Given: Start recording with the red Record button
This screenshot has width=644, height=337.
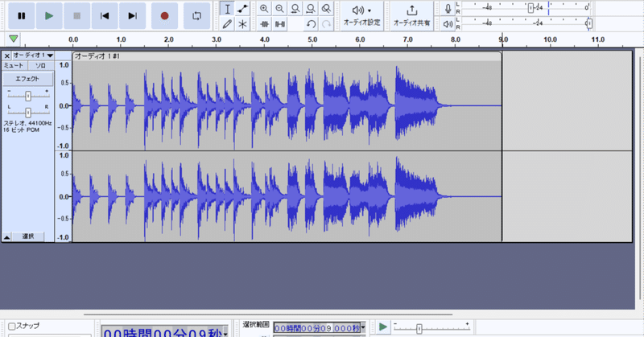Looking at the screenshot, I should 164,15.
